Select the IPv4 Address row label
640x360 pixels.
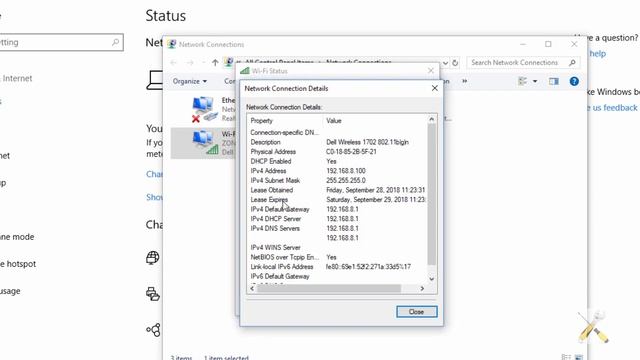pos(268,171)
